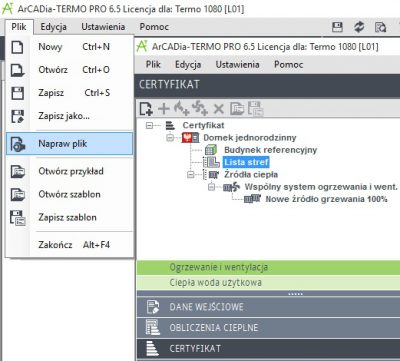Viewport: 400px width, 361px height.
Task: Click the plus add icon in certificate toolbar
Action: click(164, 109)
